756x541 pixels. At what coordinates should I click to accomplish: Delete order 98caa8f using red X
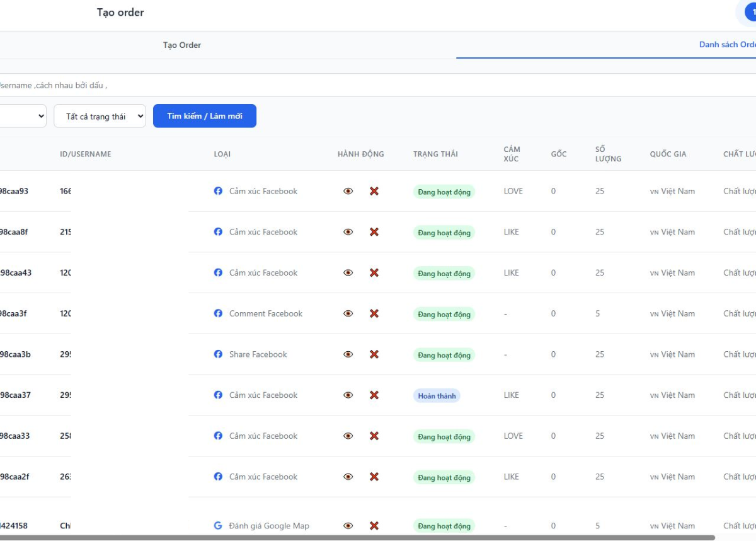click(x=374, y=232)
